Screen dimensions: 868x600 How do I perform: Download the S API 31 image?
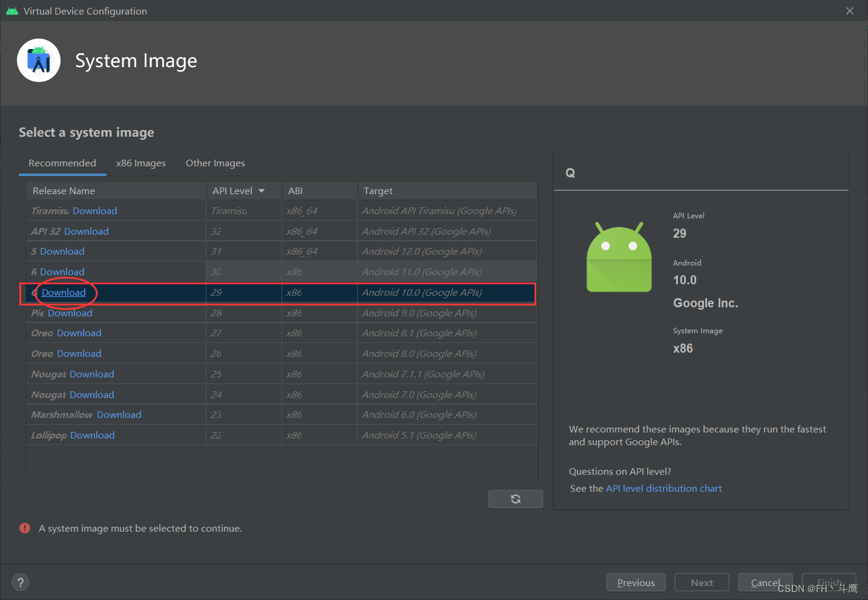pos(62,252)
